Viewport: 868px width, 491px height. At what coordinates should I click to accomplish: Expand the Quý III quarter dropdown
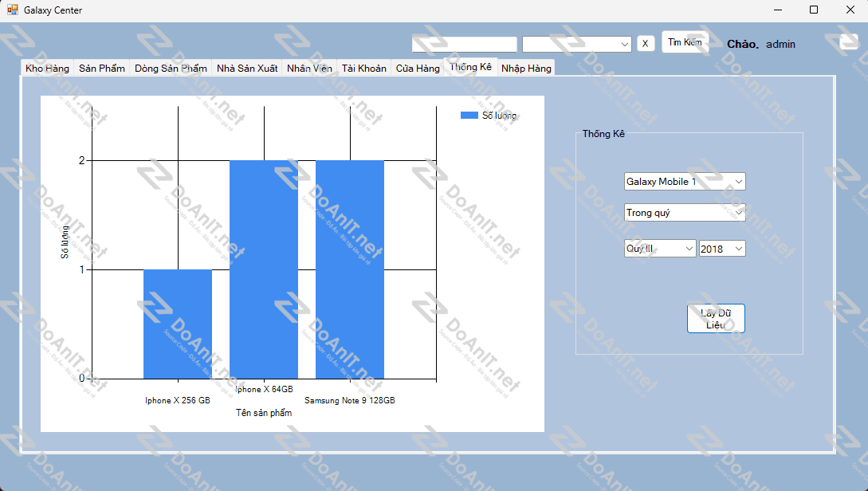tap(660, 249)
